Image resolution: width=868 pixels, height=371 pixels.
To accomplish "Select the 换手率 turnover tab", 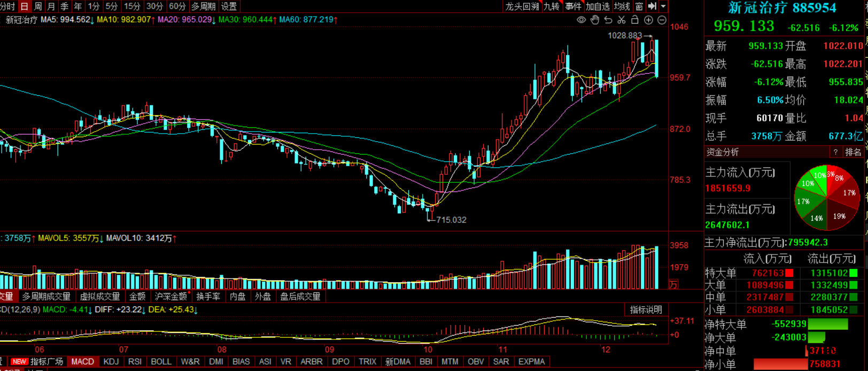I will 208,296.
